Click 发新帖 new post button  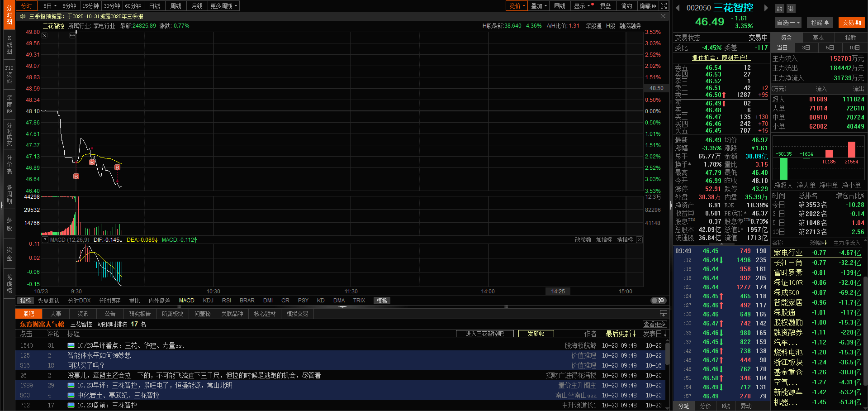pos(536,334)
